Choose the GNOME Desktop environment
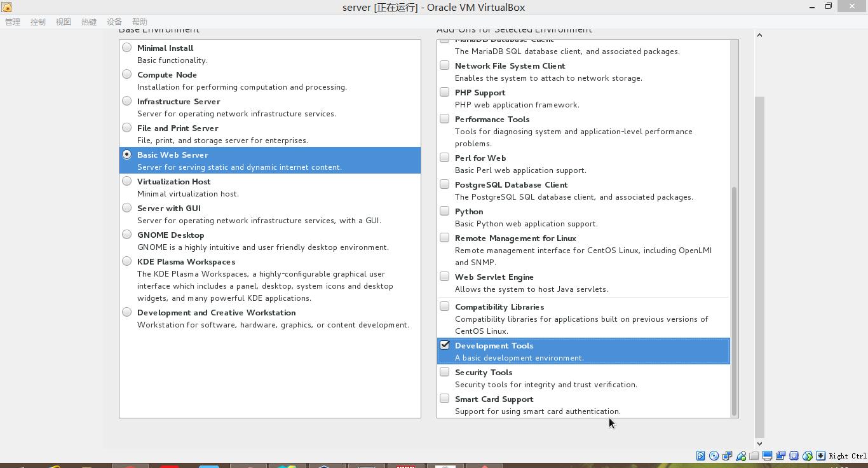 click(127, 234)
